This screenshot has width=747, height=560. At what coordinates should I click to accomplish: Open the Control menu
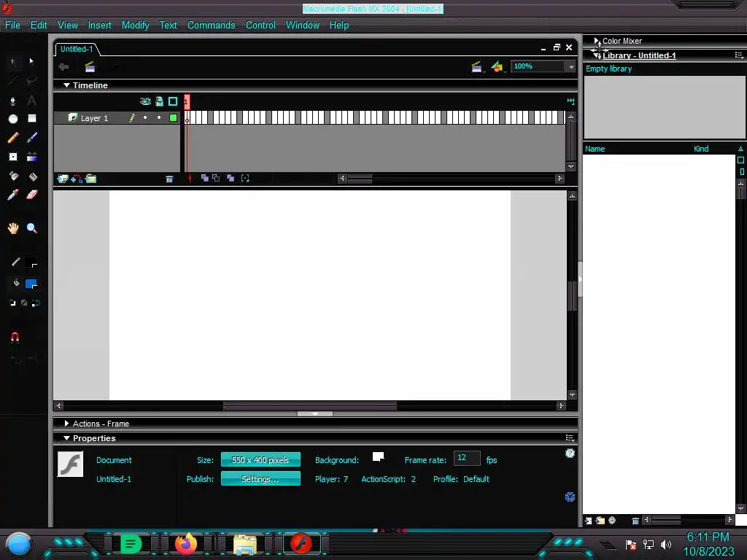coord(260,26)
